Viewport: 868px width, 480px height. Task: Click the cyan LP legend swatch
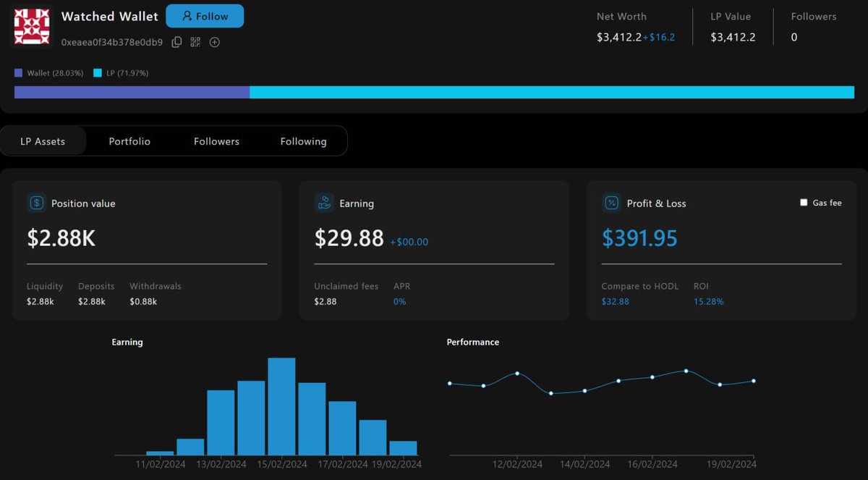98,73
